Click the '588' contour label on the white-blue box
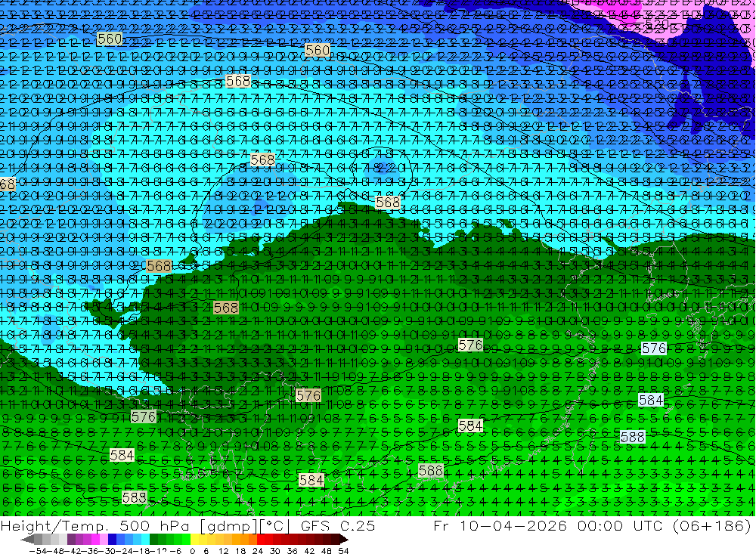The image size is (756, 554). (633, 437)
